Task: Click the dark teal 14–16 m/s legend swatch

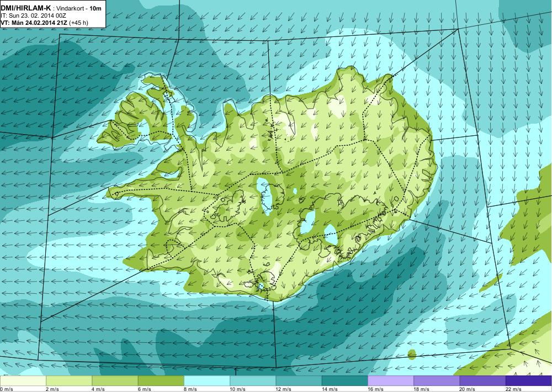Action: (344, 381)
